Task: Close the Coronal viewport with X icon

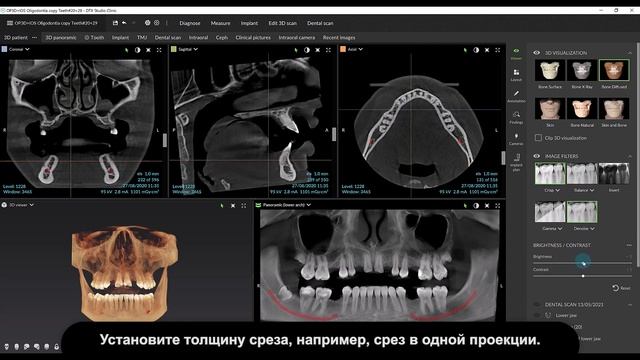Action: 149,50
